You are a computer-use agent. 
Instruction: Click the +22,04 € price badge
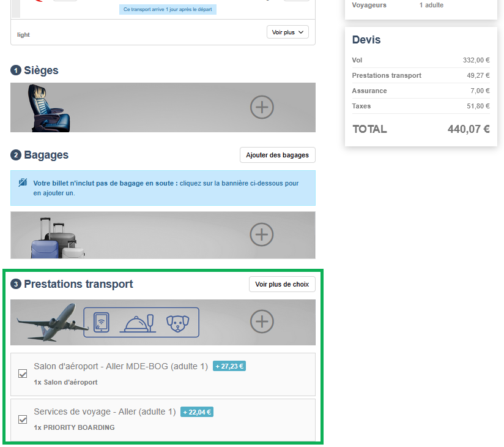click(197, 412)
